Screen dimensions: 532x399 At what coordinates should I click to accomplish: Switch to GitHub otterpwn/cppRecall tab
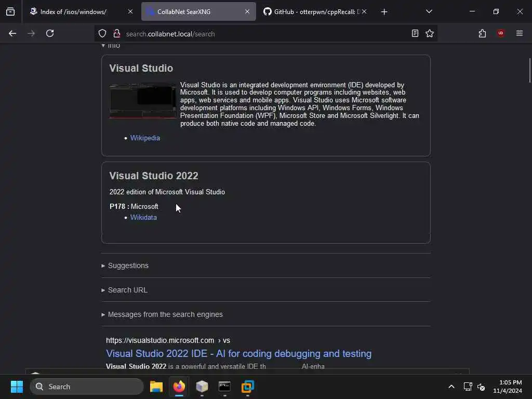click(x=312, y=11)
